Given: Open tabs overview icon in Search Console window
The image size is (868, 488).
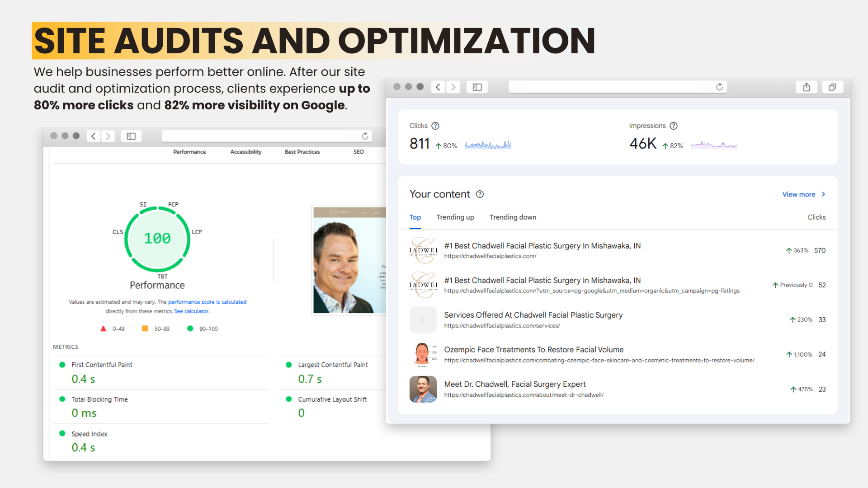Looking at the screenshot, I should pos(832,87).
